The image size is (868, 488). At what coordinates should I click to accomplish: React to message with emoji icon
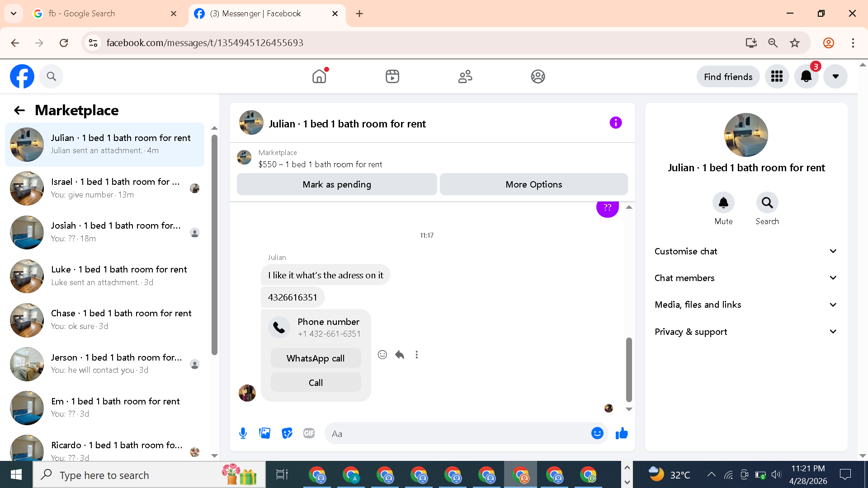pyautogui.click(x=382, y=355)
